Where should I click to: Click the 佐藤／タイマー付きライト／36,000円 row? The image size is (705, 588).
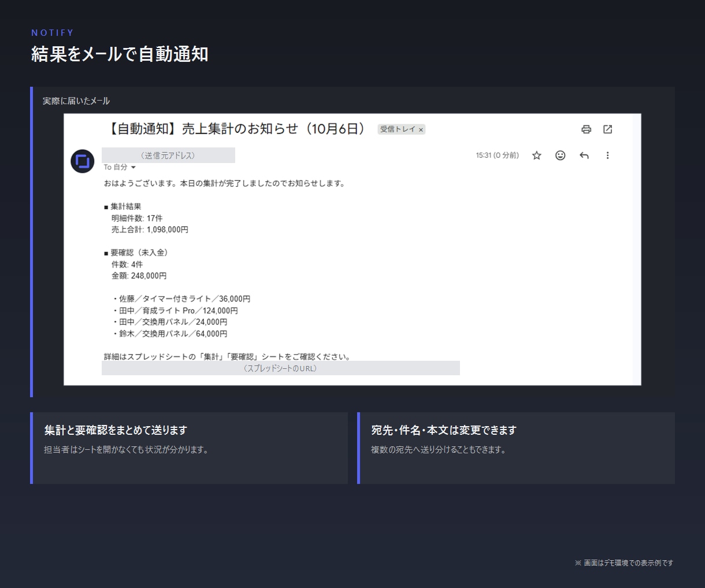tap(181, 299)
